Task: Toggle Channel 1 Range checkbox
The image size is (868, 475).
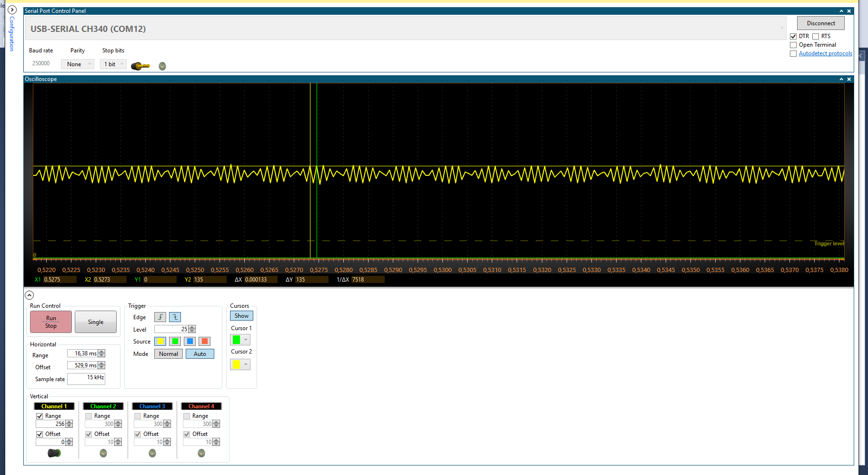Action: (x=40, y=416)
